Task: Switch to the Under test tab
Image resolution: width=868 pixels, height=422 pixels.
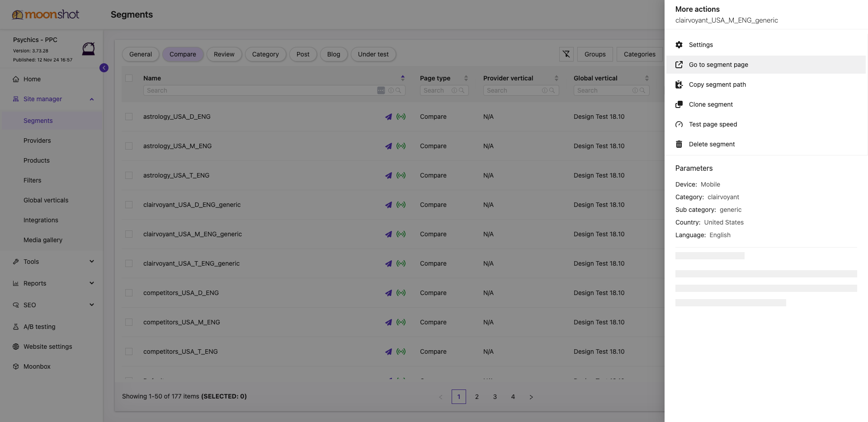Action: [373, 54]
